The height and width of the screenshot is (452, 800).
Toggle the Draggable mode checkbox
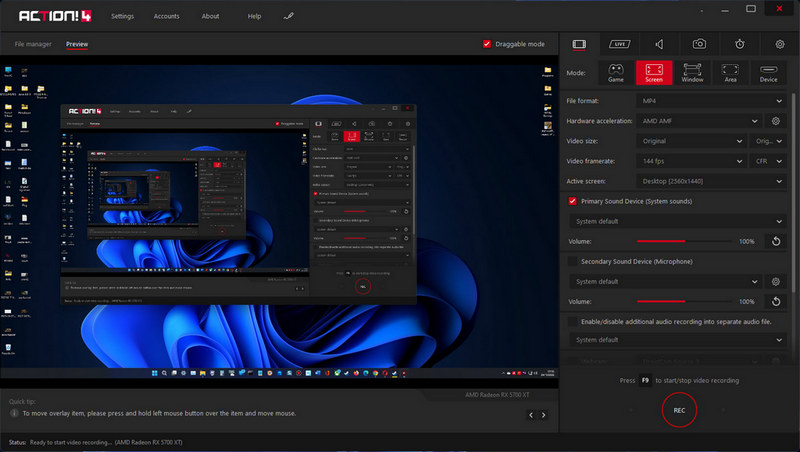[x=487, y=44]
